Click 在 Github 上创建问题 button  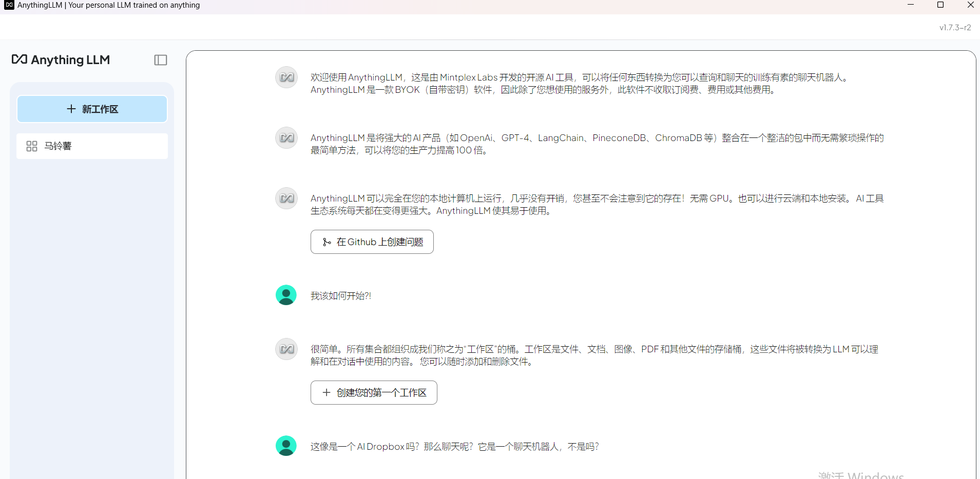tap(372, 242)
